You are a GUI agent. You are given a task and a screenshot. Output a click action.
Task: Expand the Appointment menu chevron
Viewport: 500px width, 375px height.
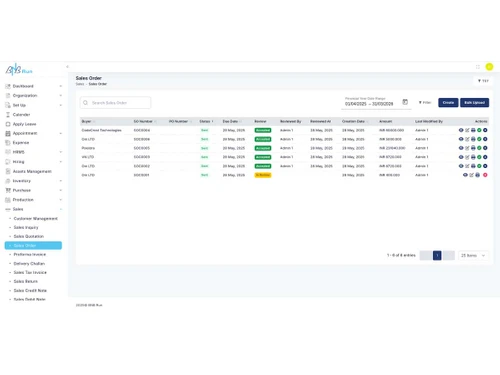click(x=61, y=133)
